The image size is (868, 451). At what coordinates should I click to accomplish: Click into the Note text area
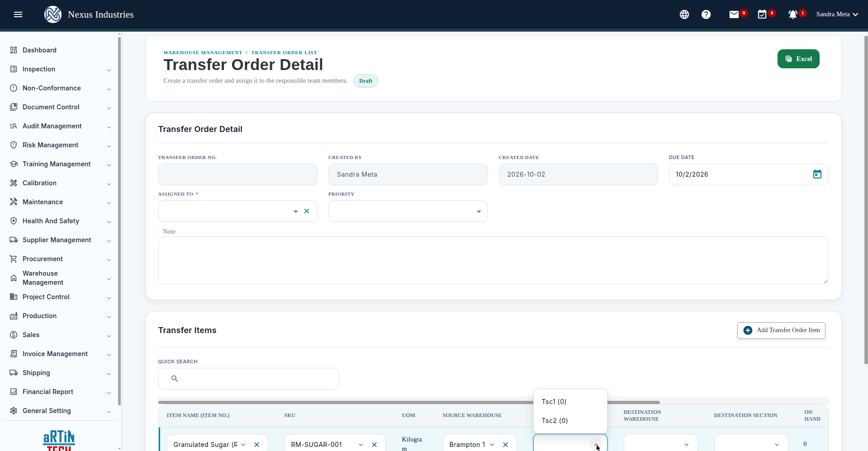[x=493, y=260]
